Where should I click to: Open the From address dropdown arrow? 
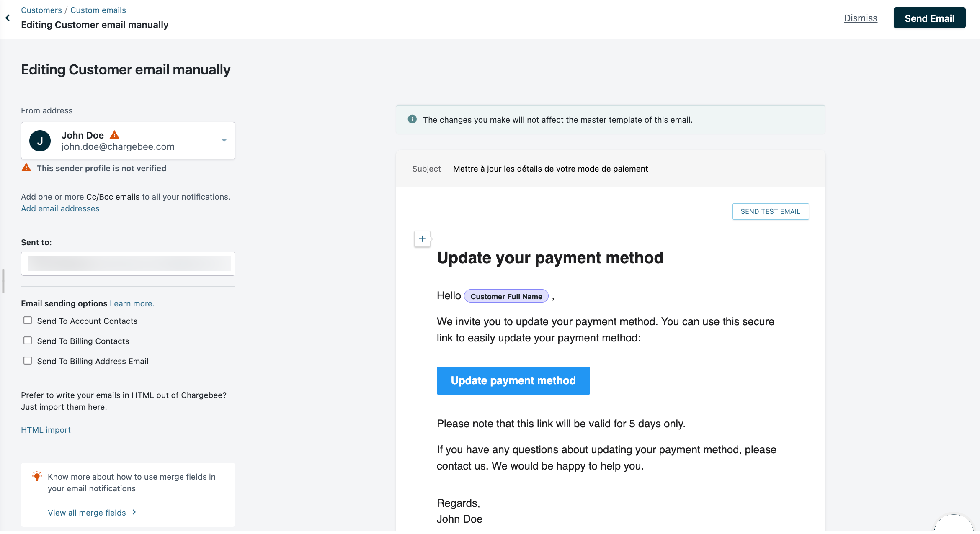pos(224,141)
